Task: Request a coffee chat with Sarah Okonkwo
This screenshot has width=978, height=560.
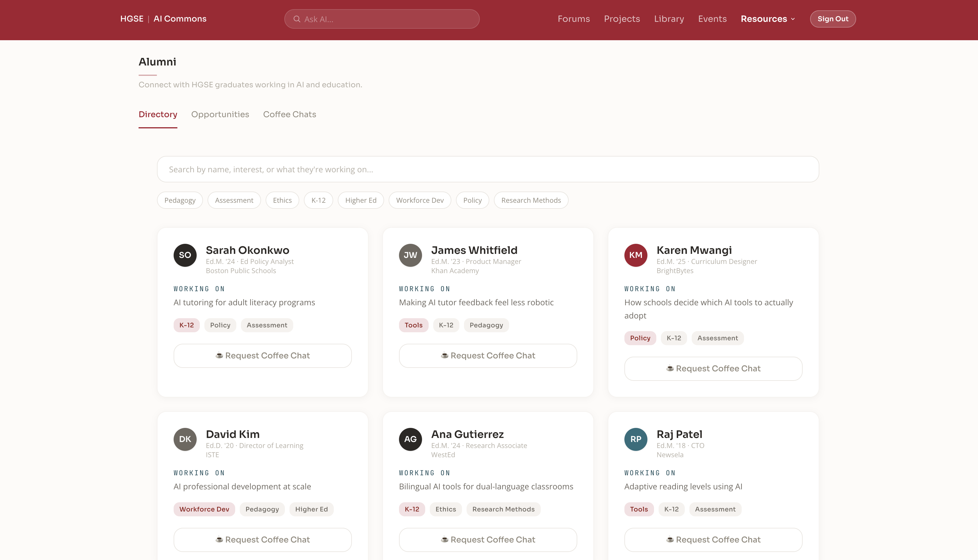Action: [262, 356]
